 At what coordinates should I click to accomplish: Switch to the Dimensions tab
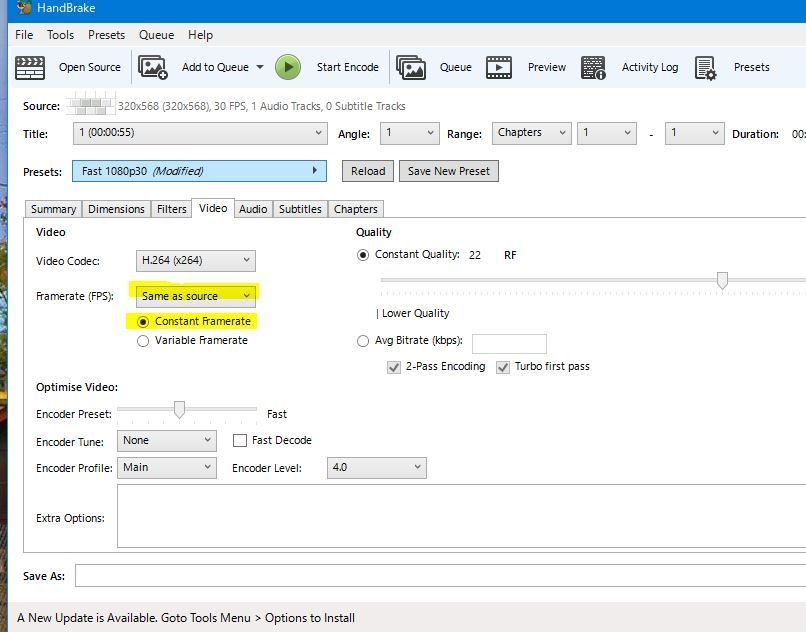(116, 209)
